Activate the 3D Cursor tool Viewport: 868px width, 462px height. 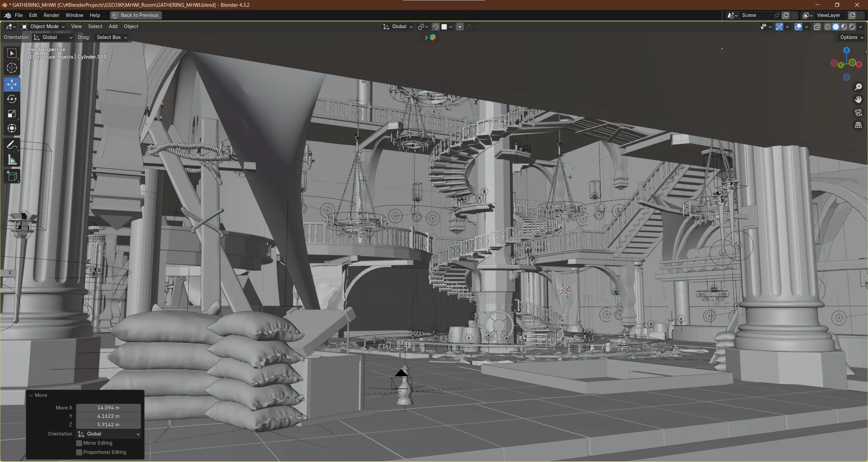12,68
